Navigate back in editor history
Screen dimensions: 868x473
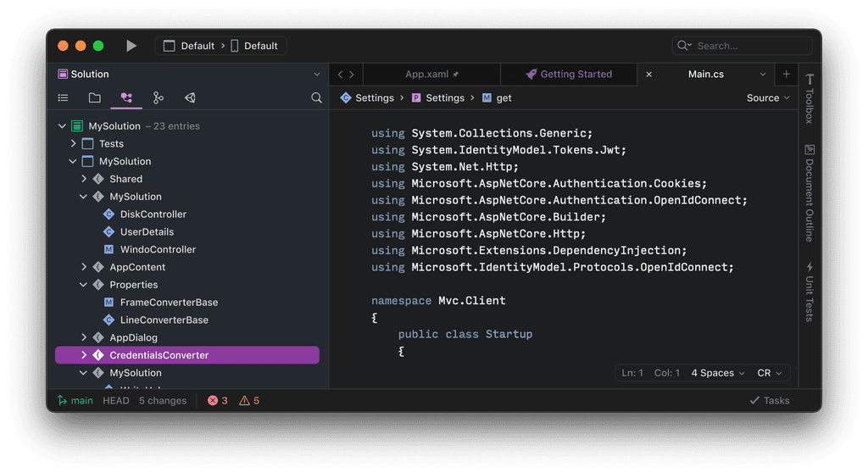tap(341, 75)
